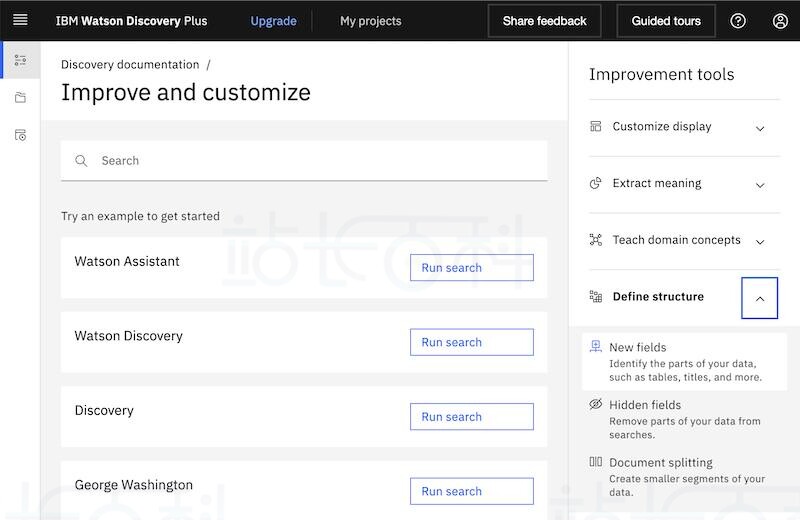Screen dimensions: 800x520
Task: Click the New fields icon
Action: 595,346
